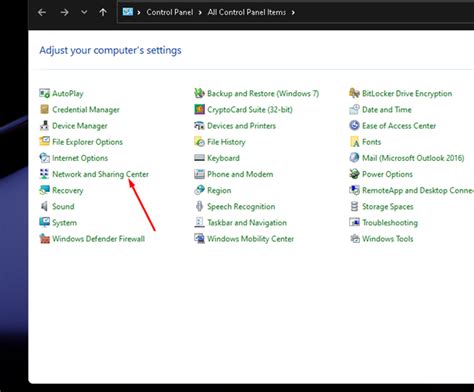The width and height of the screenshot is (474, 392).
Task: Click the Backup and Restore icon
Action: pyautogui.click(x=199, y=93)
